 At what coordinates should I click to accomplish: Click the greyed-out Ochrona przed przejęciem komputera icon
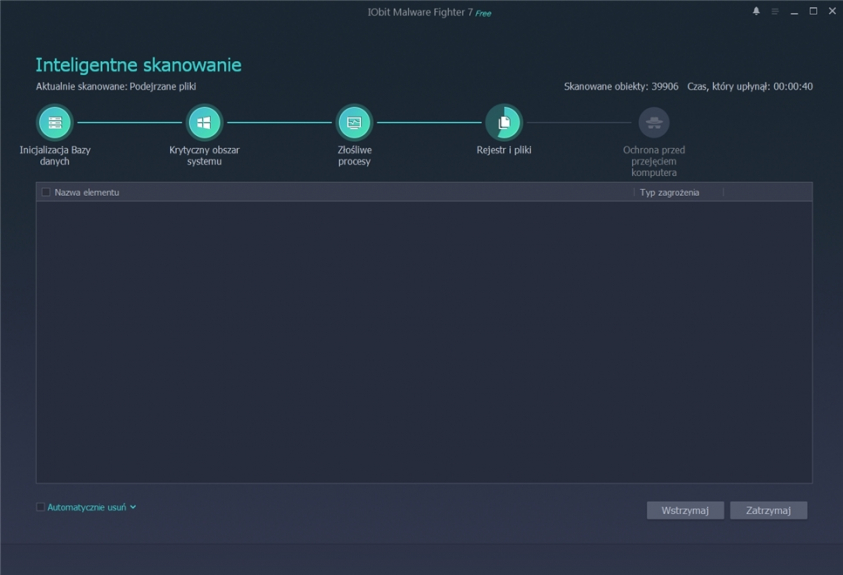coord(654,123)
